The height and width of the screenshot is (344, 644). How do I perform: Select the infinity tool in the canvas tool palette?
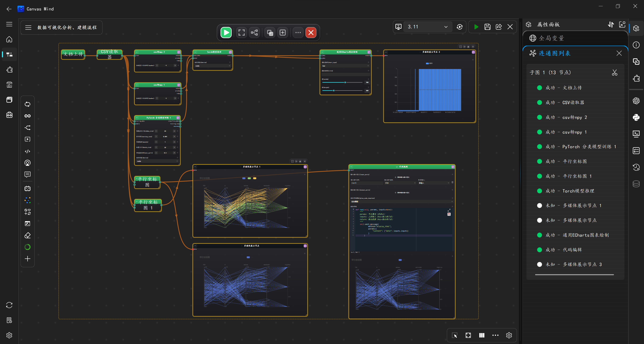(28, 116)
